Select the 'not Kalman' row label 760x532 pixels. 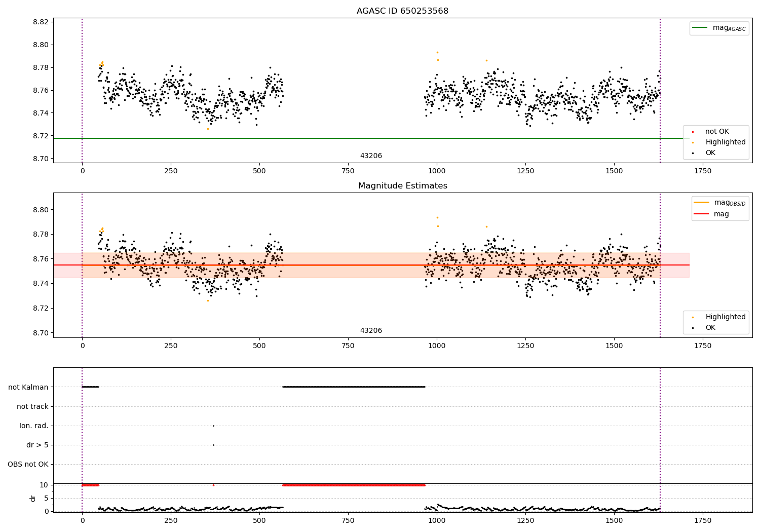pos(28,387)
